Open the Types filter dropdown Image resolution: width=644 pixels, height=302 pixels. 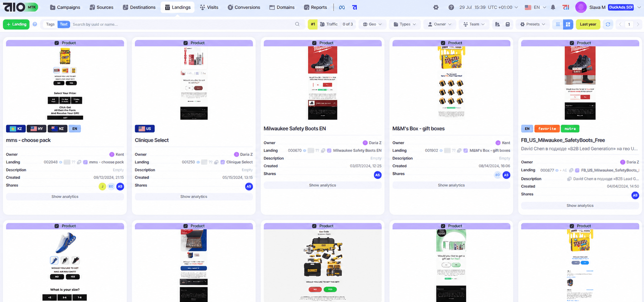(x=405, y=24)
